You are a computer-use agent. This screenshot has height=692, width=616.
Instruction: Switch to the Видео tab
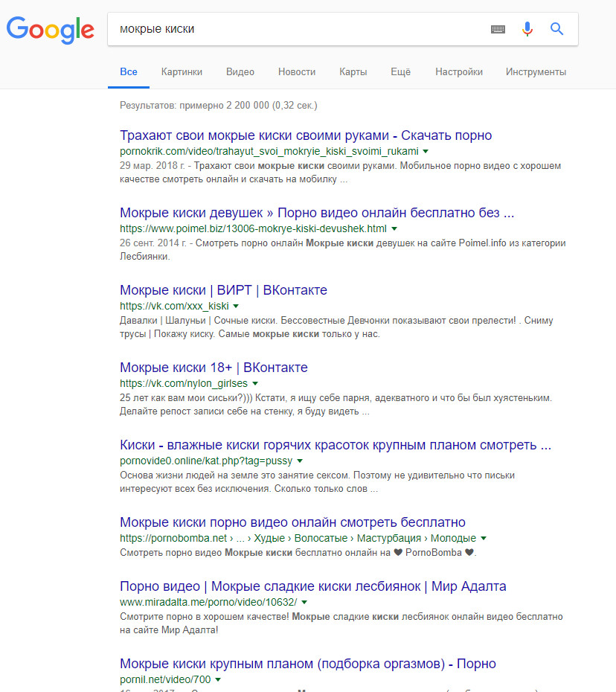coord(240,72)
